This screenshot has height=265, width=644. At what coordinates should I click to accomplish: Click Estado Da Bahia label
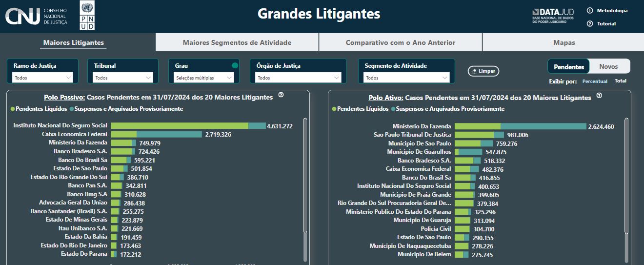86,237
